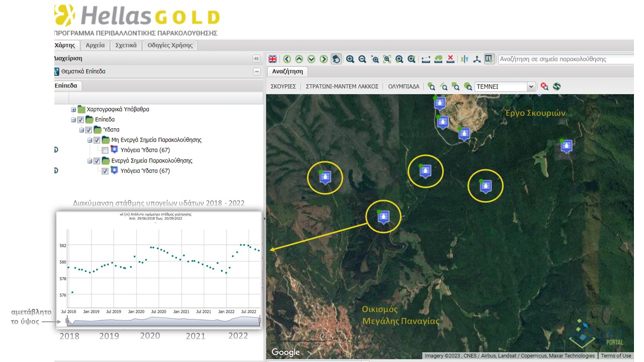The image size is (644, 362).
Task: Collapse Μη Ενεργά Σημεία Παρακολούθησης node
Action: click(x=90, y=140)
